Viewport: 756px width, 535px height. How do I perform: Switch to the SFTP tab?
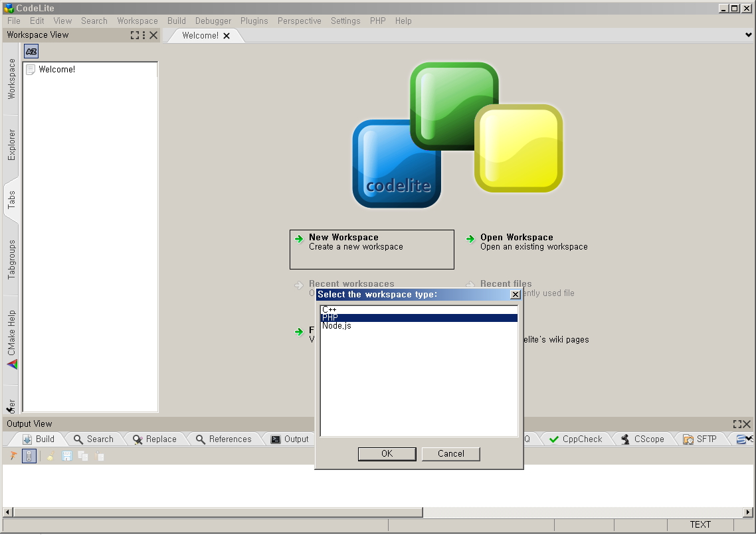pyautogui.click(x=700, y=439)
